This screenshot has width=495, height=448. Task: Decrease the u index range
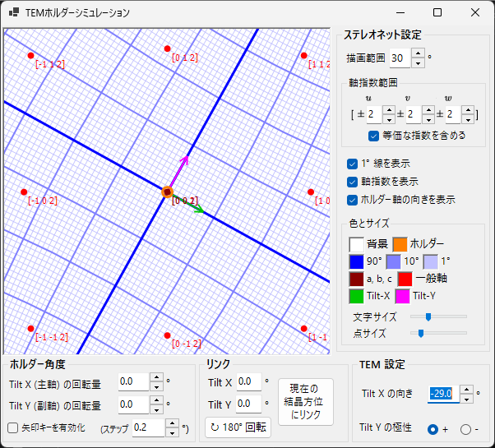click(x=389, y=119)
